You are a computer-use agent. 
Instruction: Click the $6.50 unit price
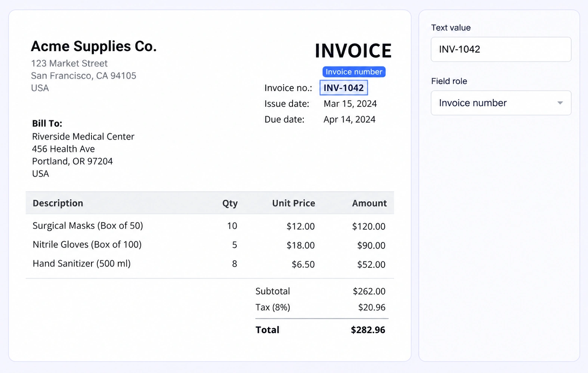(x=303, y=264)
